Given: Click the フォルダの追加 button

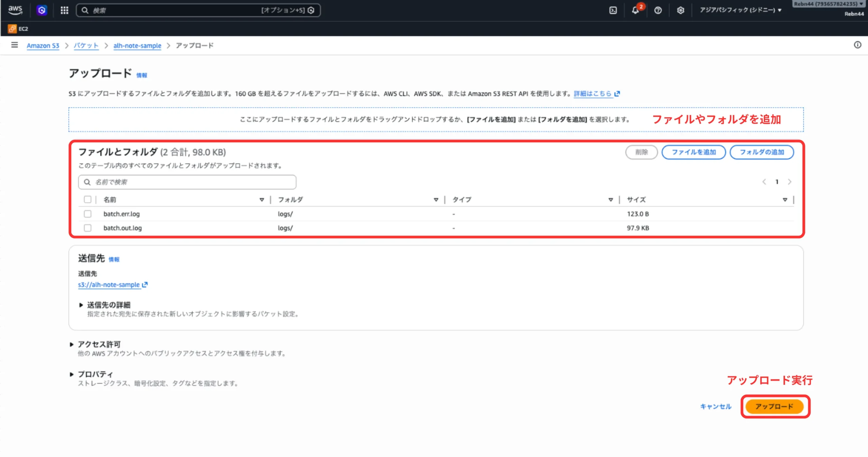Looking at the screenshot, I should (x=762, y=152).
